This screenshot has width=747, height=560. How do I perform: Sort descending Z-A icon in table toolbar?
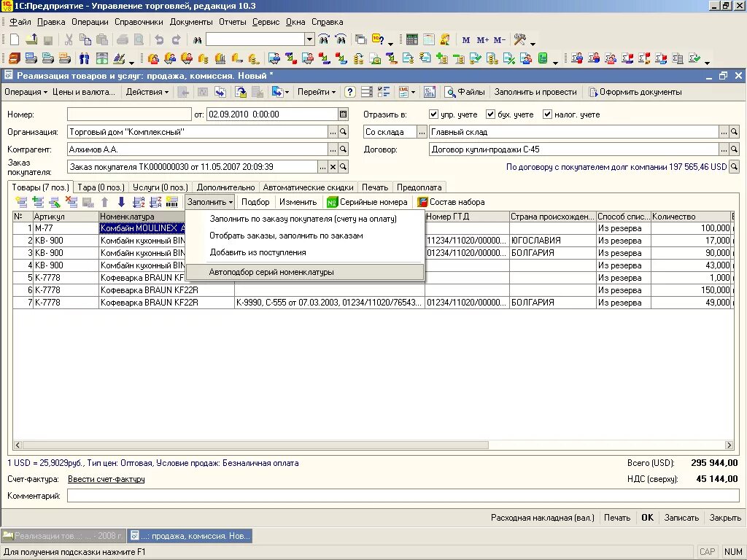(x=155, y=202)
